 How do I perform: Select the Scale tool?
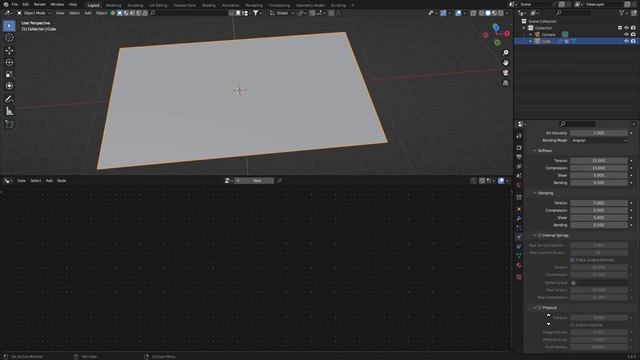[x=9, y=74]
